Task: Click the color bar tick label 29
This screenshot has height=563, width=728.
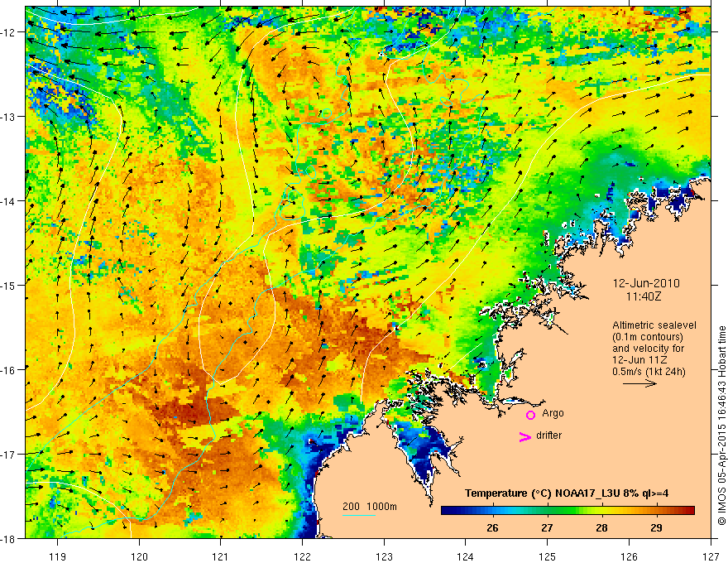Action: point(656,527)
